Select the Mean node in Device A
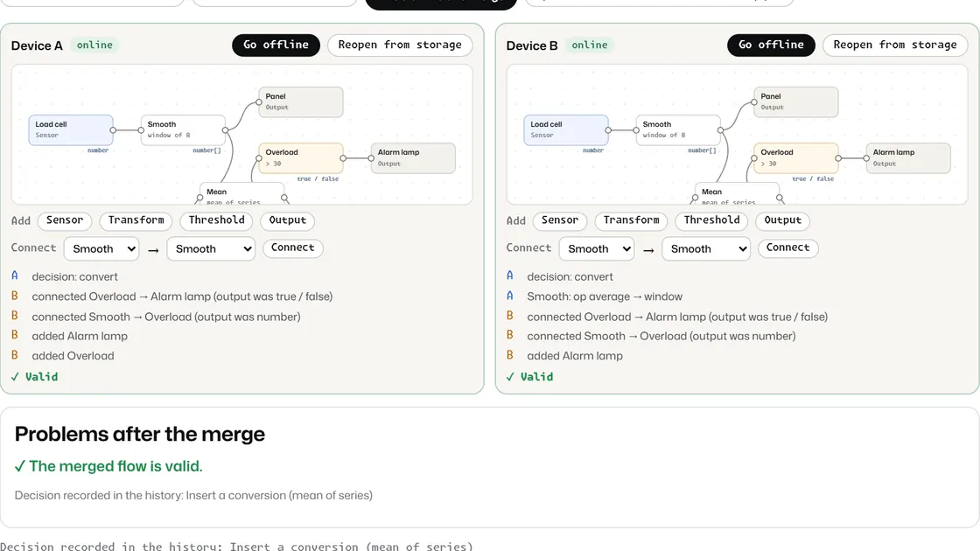Screen dimensions: 980x551 click(241, 193)
